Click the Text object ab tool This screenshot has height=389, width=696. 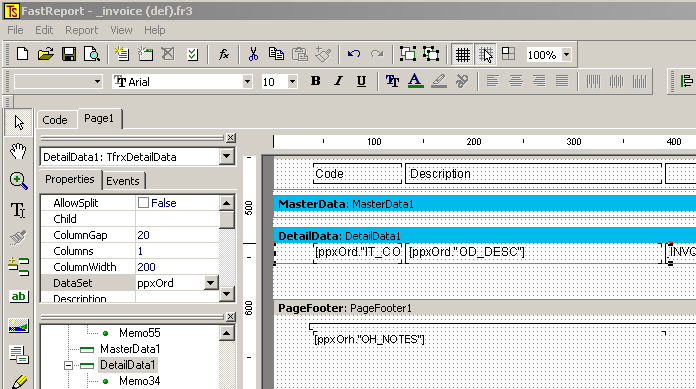pyautogui.click(x=18, y=296)
